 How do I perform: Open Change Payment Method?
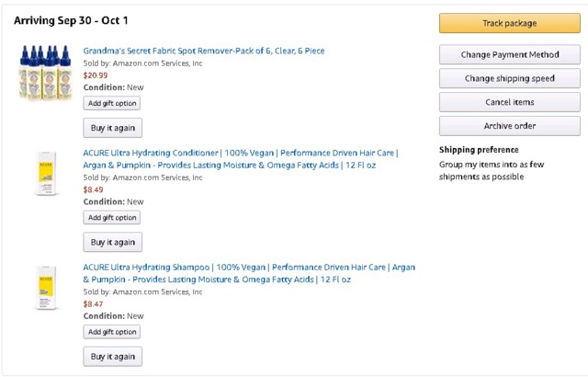510,55
